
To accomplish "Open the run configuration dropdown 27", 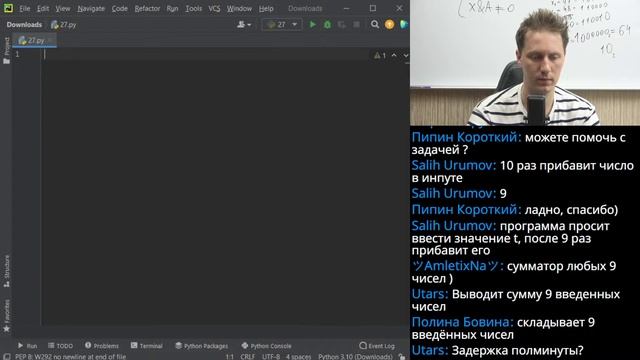I will [282, 24].
